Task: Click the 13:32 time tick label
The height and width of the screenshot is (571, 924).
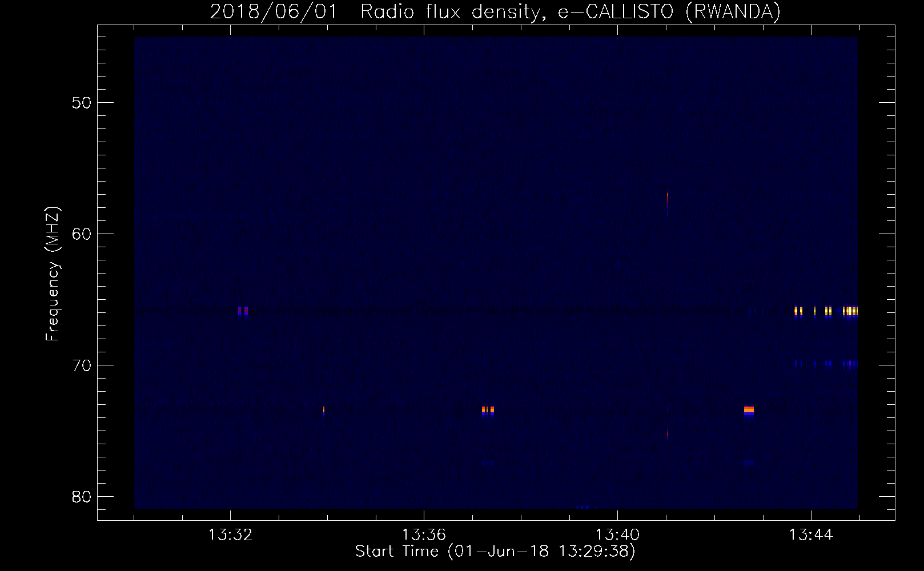Action: click(x=230, y=535)
